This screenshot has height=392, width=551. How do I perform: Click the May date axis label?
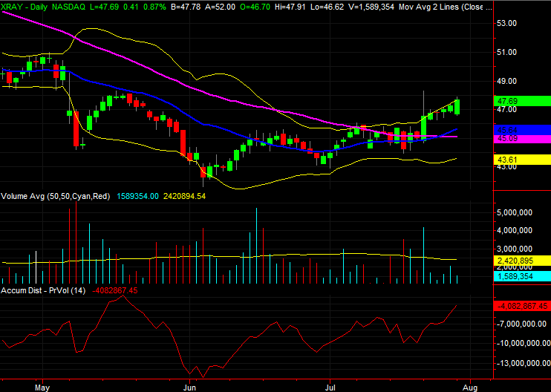(42, 388)
